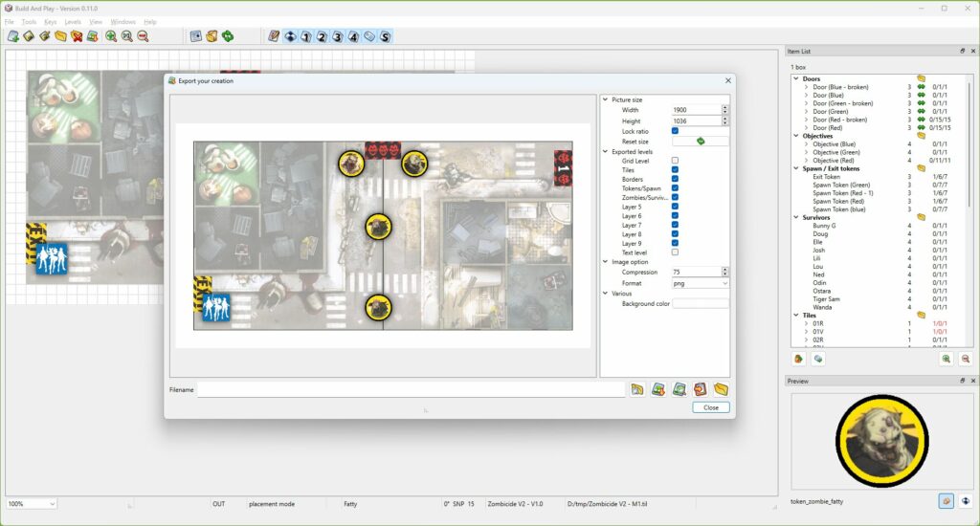Viewport: 980px width, 526px height.
Task: Click the open folder toolbar icon
Action: pyautogui.click(x=60, y=36)
